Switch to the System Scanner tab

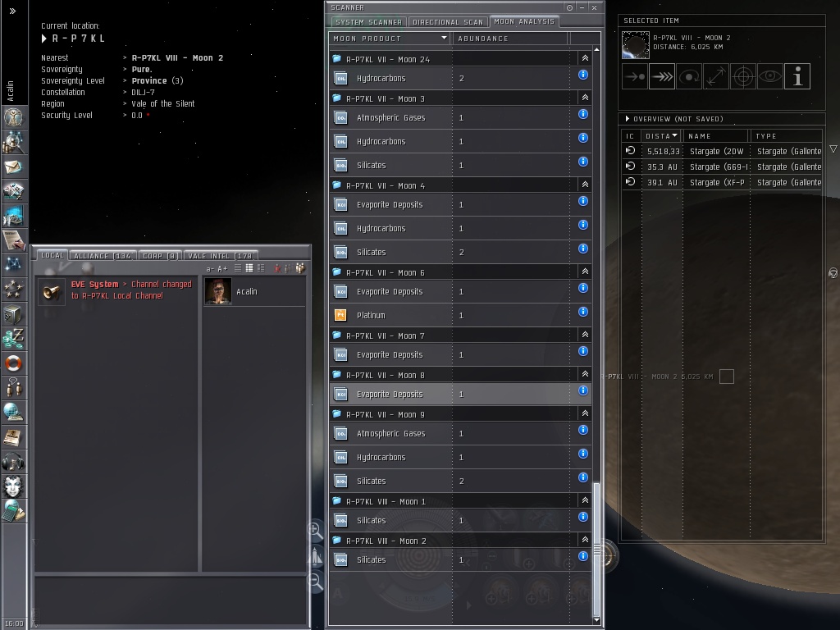(368, 22)
